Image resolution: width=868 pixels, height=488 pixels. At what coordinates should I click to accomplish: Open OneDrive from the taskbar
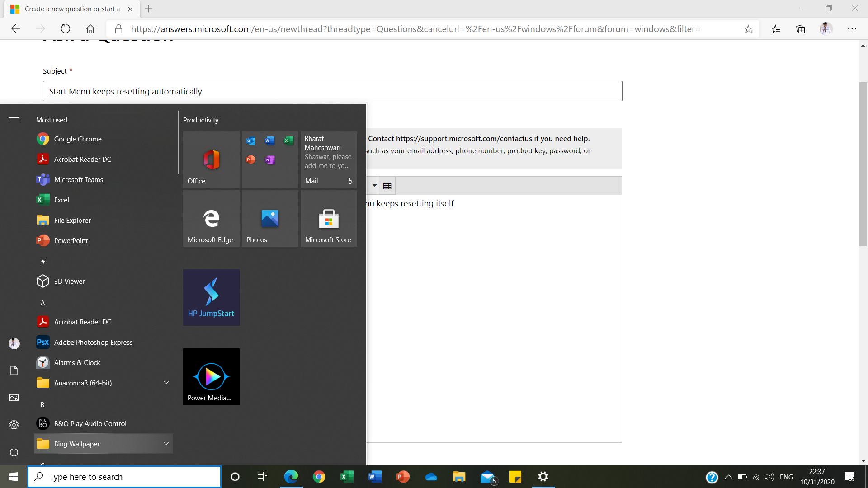(431, 477)
